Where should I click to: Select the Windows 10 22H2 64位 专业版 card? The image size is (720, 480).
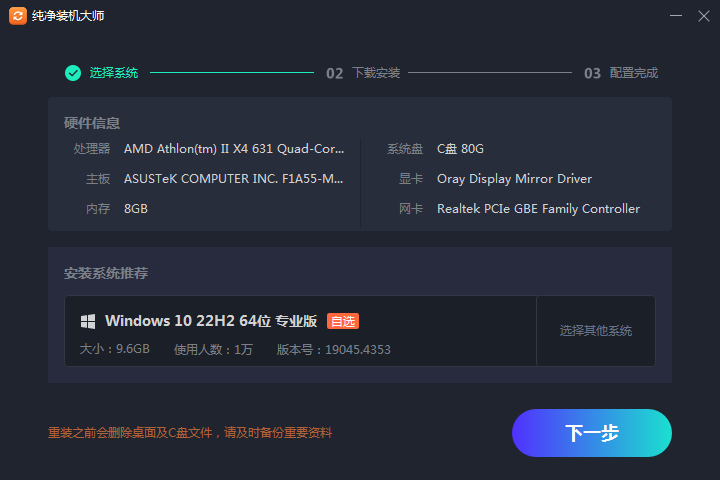(x=300, y=331)
